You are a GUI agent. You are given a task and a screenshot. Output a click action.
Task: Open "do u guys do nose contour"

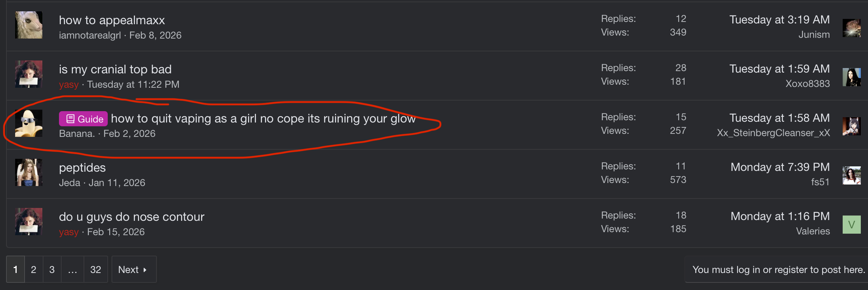coord(132,217)
